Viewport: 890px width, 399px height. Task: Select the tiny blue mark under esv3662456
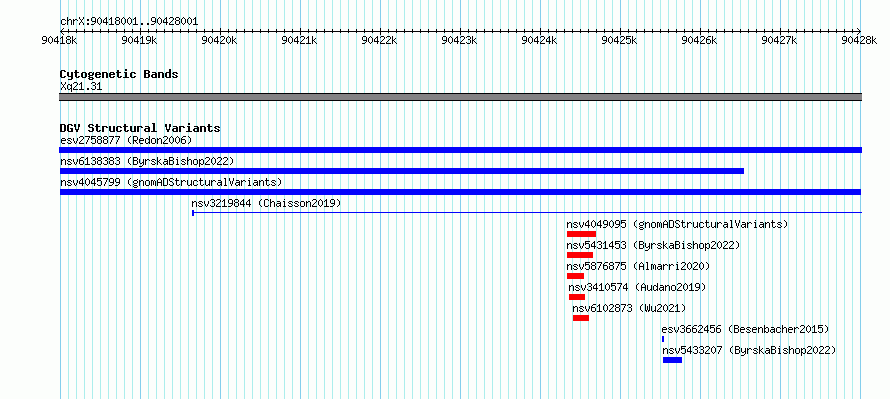tap(663, 339)
